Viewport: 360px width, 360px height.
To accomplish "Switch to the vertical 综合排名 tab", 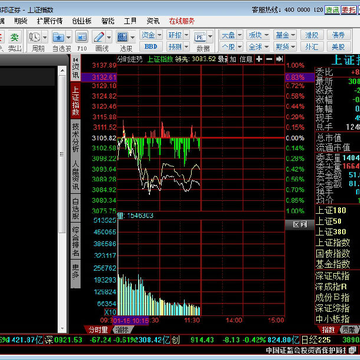I will pos(76,241).
